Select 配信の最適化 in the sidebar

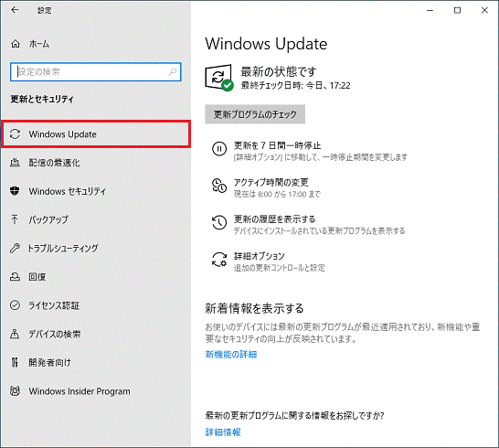pyautogui.click(x=54, y=163)
